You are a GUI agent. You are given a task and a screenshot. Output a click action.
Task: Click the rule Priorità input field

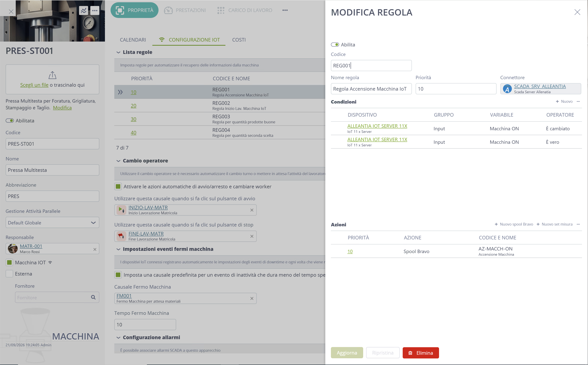pos(456,89)
